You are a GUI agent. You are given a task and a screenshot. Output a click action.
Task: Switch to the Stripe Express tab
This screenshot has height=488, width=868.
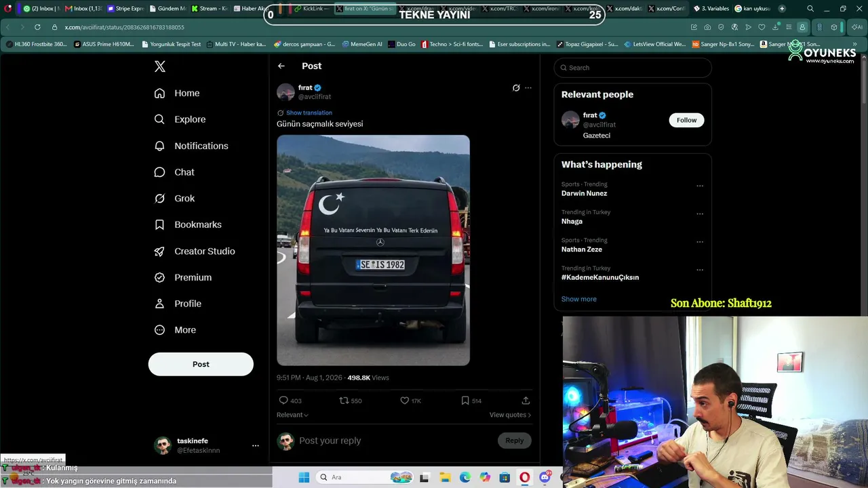[125, 9]
